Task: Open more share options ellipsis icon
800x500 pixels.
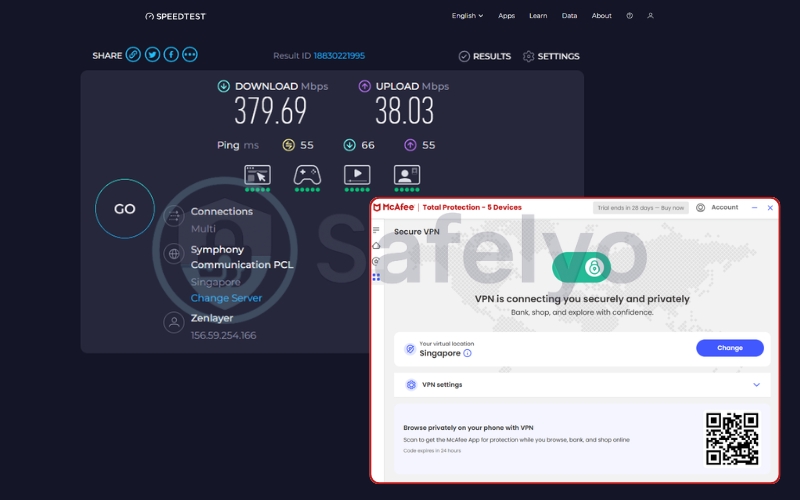Action: coord(190,55)
